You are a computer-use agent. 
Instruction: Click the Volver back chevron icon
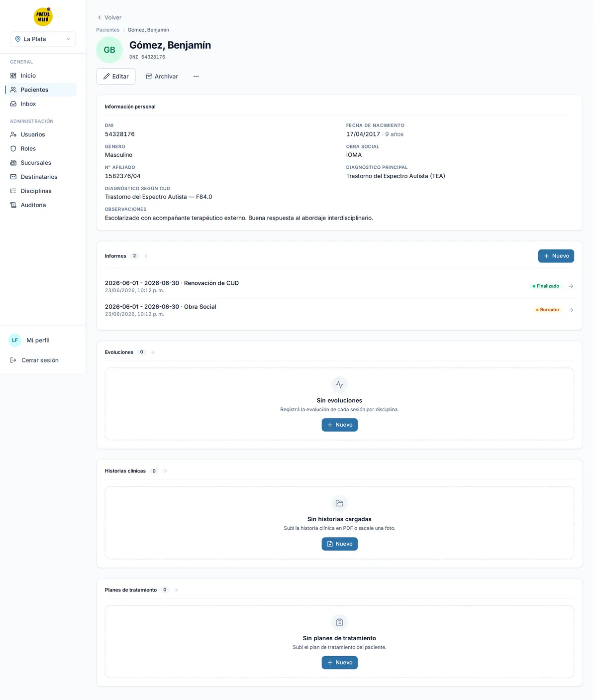point(99,17)
